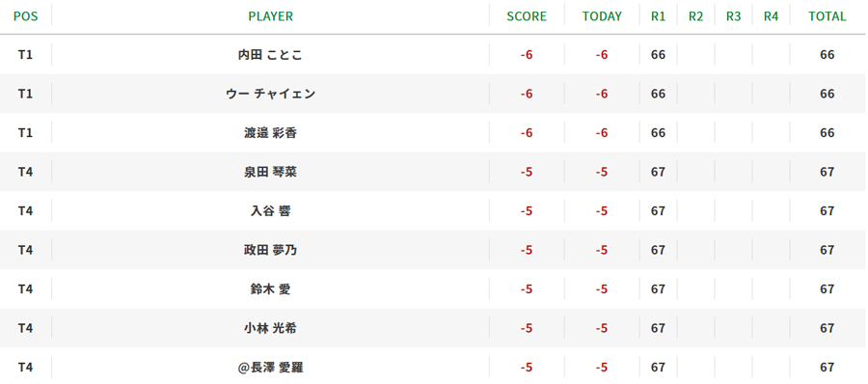Click 鈴木 愛's R1 score 67
The width and height of the screenshot is (868, 384).
(x=658, y=289)
